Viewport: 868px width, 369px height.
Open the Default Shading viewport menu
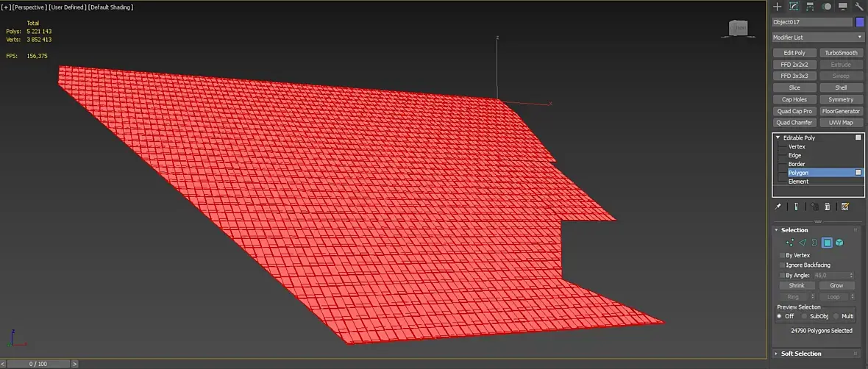pyautogui.click(x=111, y=7)
